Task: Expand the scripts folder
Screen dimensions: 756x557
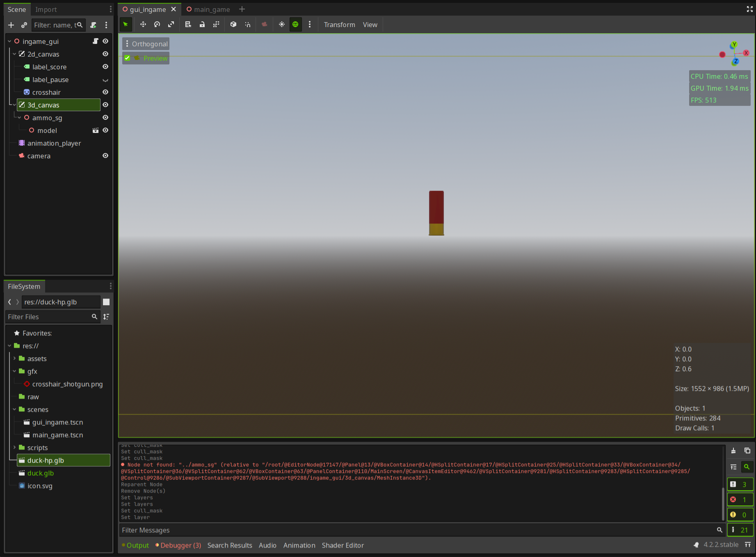Action: 14,447
